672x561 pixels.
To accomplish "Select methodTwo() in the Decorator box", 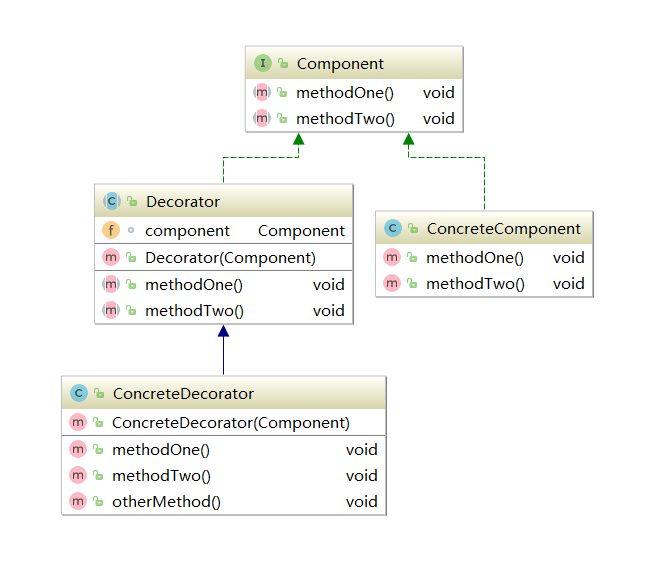I will tap(194, 311).
